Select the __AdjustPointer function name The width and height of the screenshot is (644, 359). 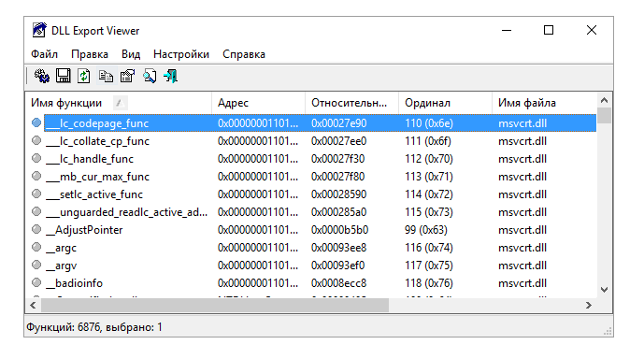(x=84, y=230)
